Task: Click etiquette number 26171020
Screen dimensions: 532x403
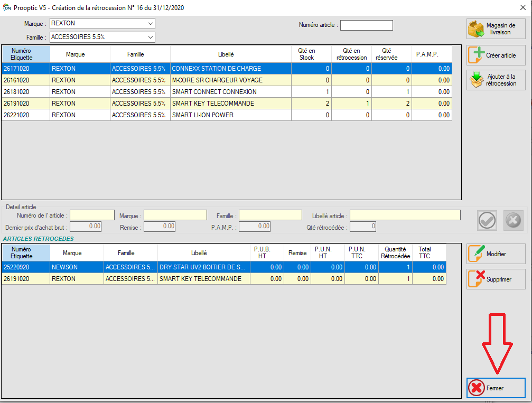Action: click(16, 69)
